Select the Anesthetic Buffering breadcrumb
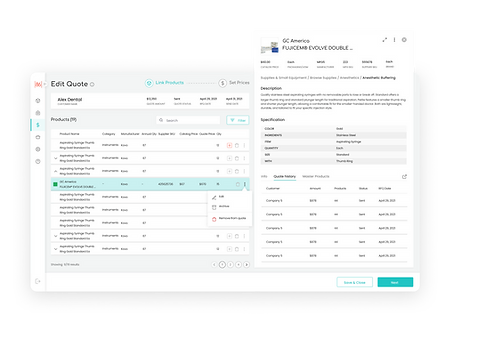Screen dimensions: 485x363 pos(379,78)
